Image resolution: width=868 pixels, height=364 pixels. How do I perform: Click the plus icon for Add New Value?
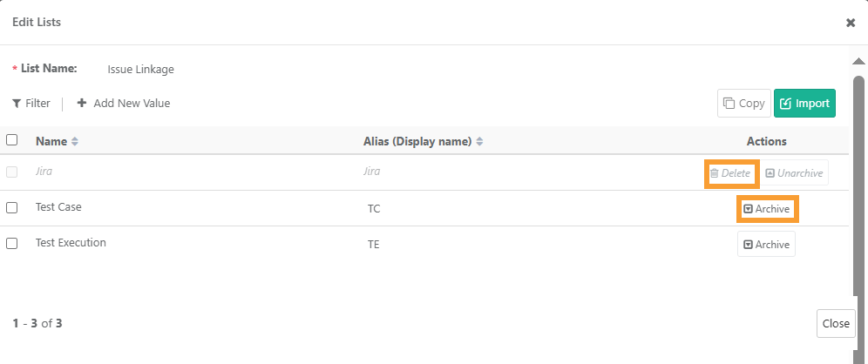pyautogui.click(x=82, y=103)
